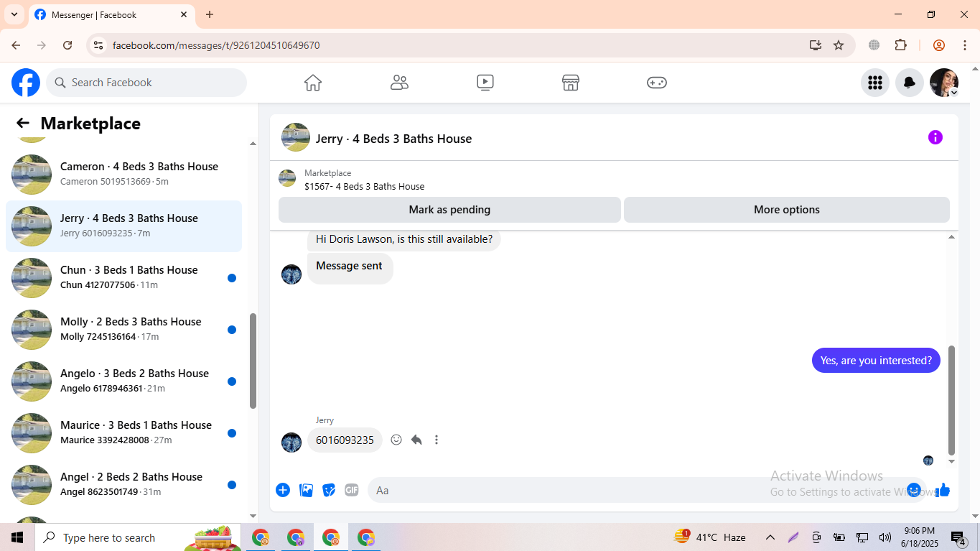Open conversation information for Jerry

(935, 137)
